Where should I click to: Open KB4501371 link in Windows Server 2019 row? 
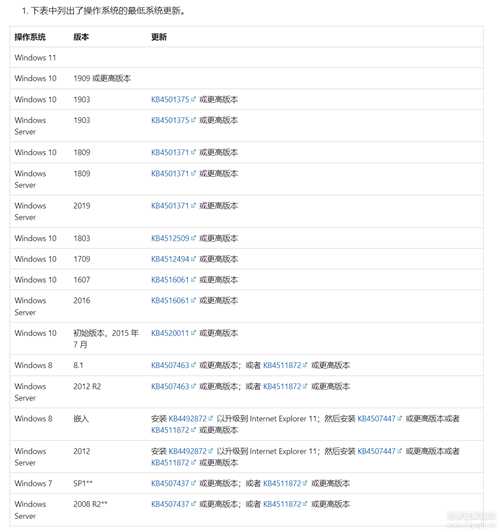tap(173, 206)
